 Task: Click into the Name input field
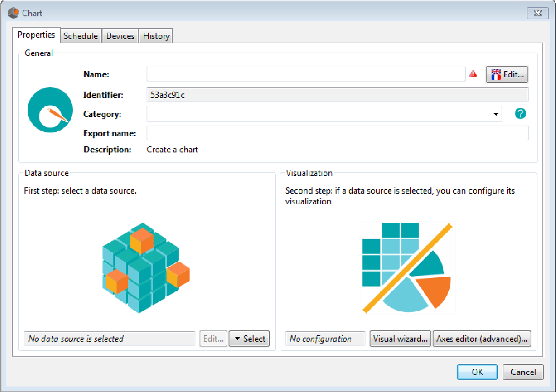click(x=306, y=74)
